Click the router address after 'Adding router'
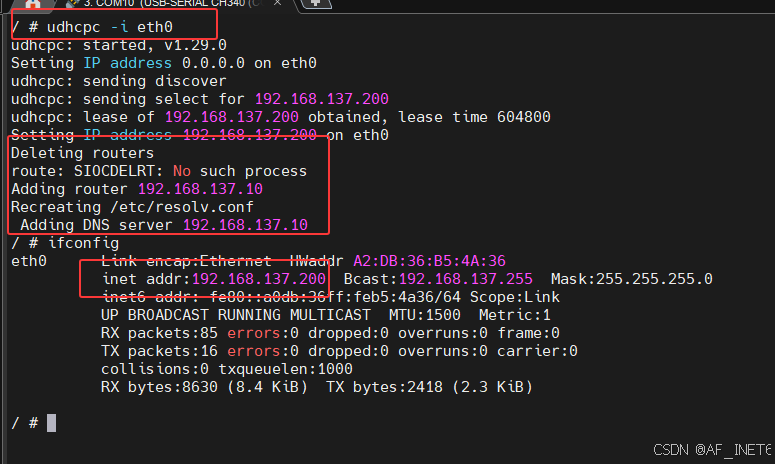The height and width of the screenshot is (464, 775). tap(200, 189)
